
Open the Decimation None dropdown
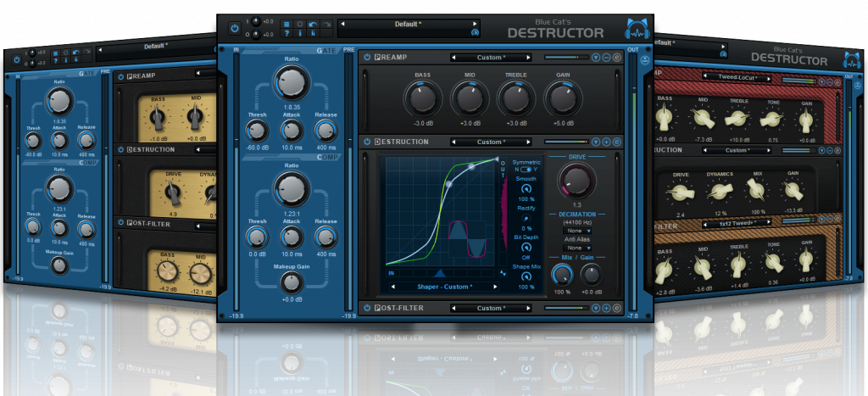576,231
